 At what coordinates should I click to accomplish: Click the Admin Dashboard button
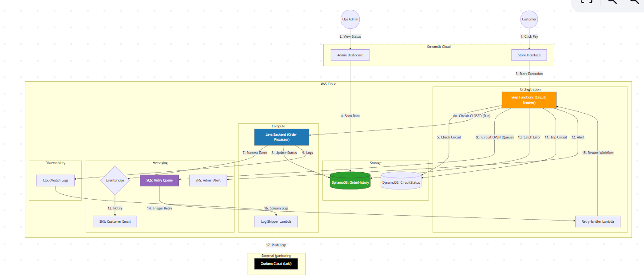(x=350, y=55)
